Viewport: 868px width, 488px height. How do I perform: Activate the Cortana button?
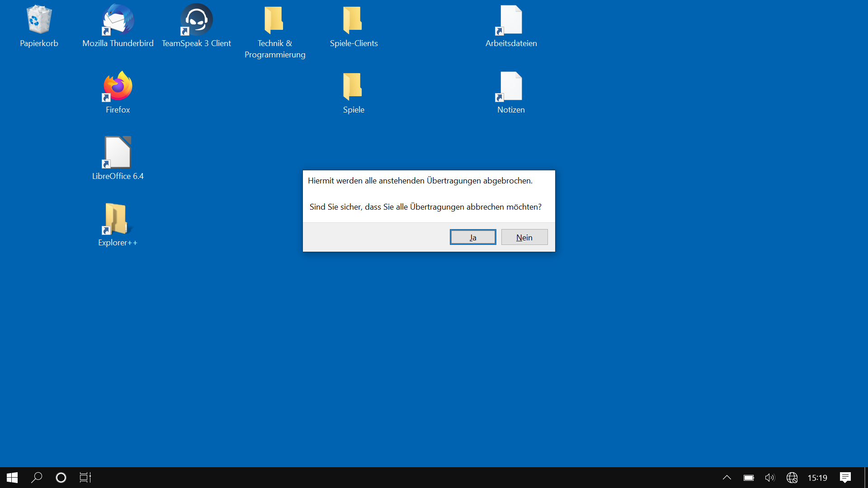click(61, 478)
